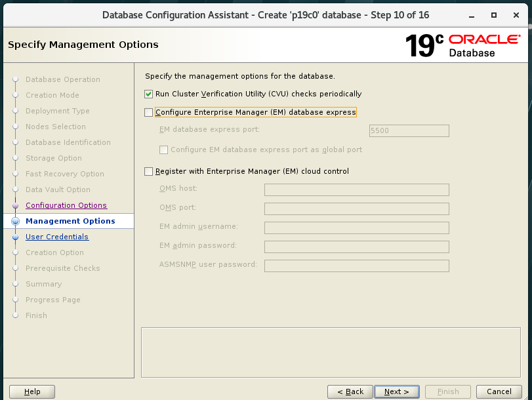Proceed with the Next button
532x400 pixels.
point(397,391)
